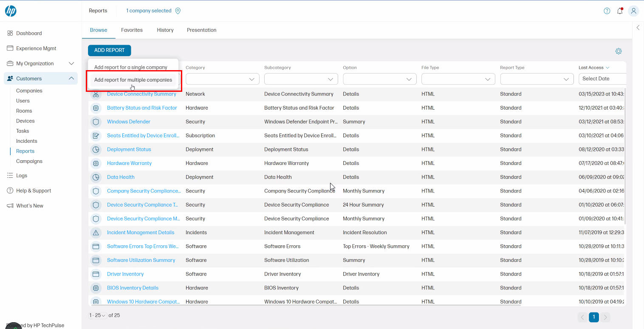Viewport: 644px width, 329px height.
Task: Click the user profile avatar icon
Action: click(x=634, y=11)
